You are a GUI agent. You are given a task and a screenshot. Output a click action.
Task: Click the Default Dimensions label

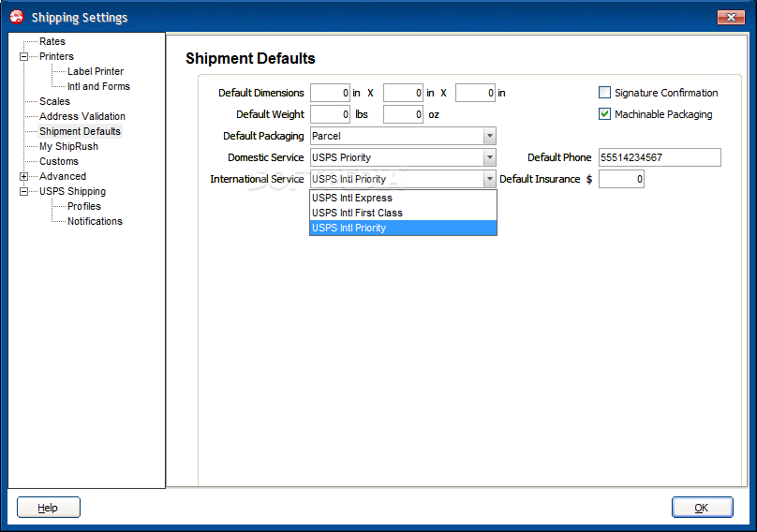261,93
